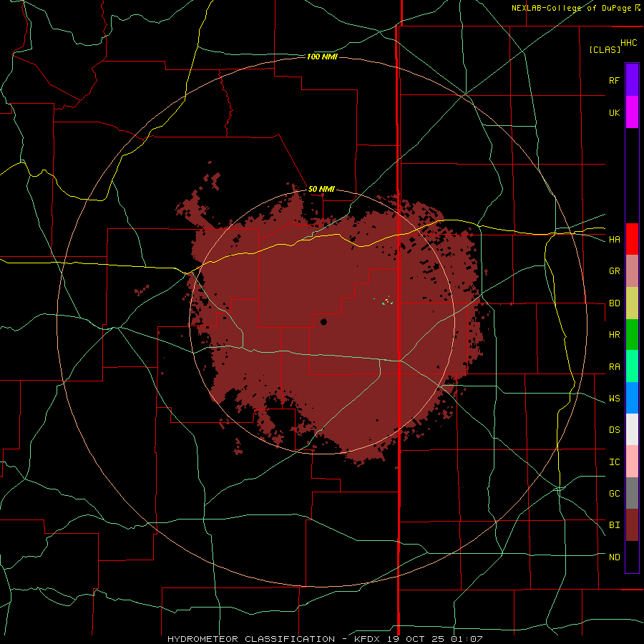Click the BD yellow legend swatch

[x=632, y=303]
